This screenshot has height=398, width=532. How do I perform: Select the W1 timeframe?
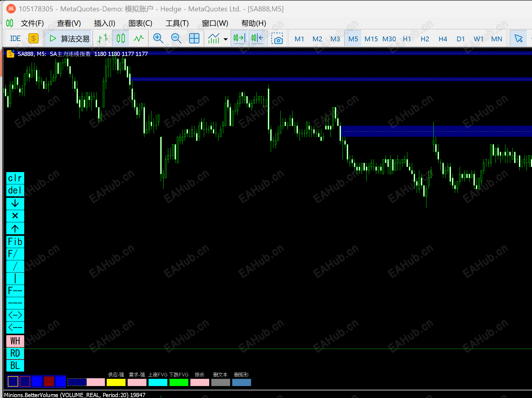[x=479, y=39]
